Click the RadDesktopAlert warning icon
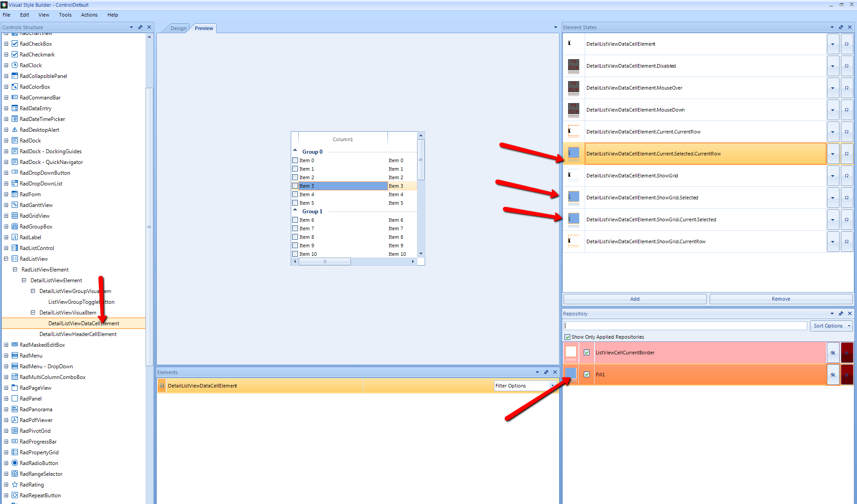Screen dimensions: 857x504 tap(15, 129)
